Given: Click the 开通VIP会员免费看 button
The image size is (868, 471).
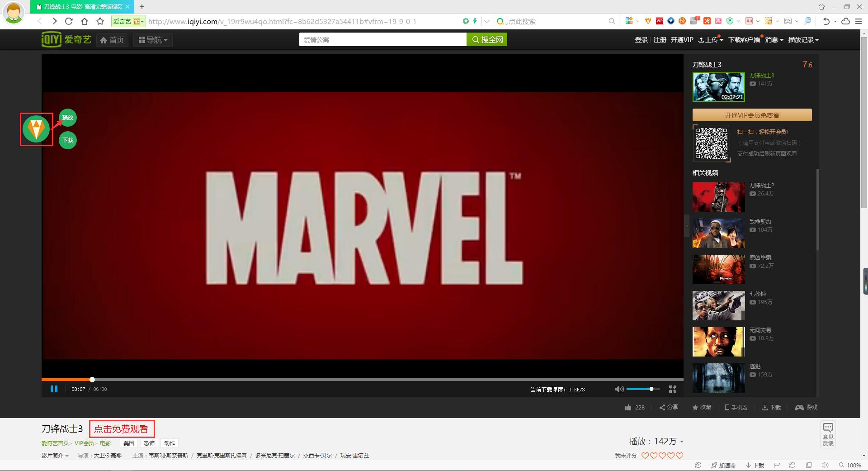Looking at the screenshot, I should click(752, 115).
